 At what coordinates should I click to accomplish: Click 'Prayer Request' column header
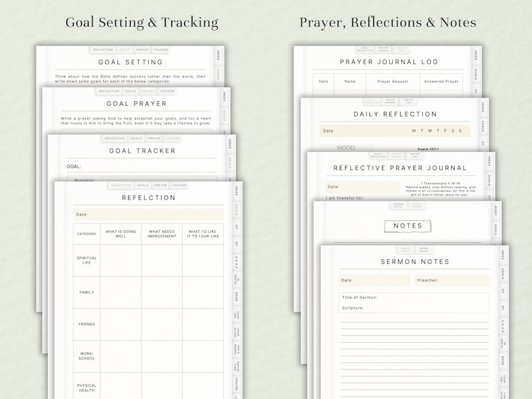pos(393,82)
